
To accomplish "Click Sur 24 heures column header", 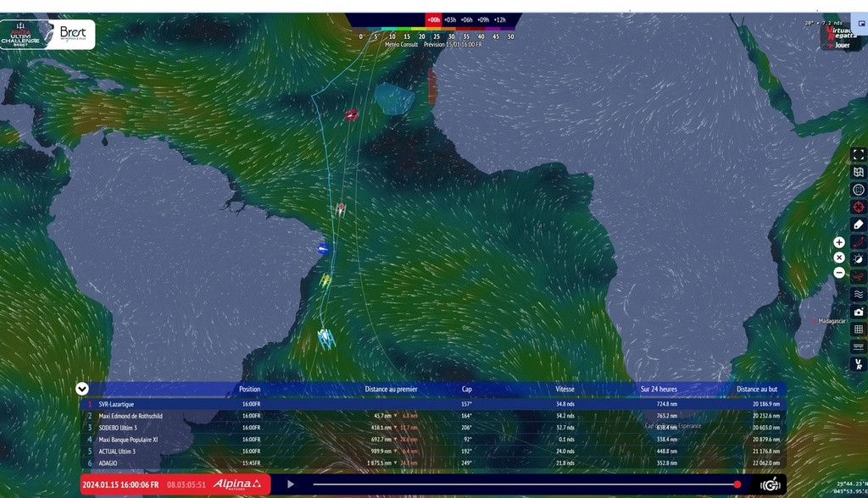I will point(659,389).
